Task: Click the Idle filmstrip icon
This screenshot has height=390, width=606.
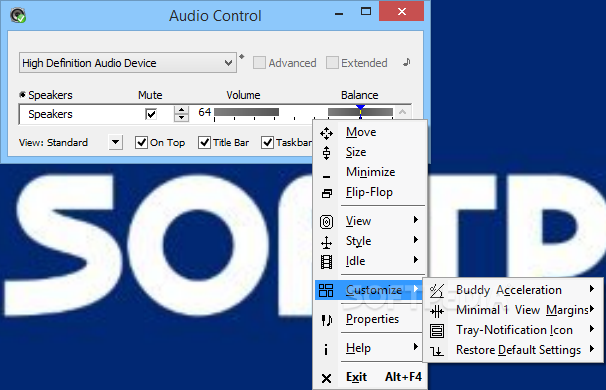Action: pyautogui.click(x=327, y=262)
